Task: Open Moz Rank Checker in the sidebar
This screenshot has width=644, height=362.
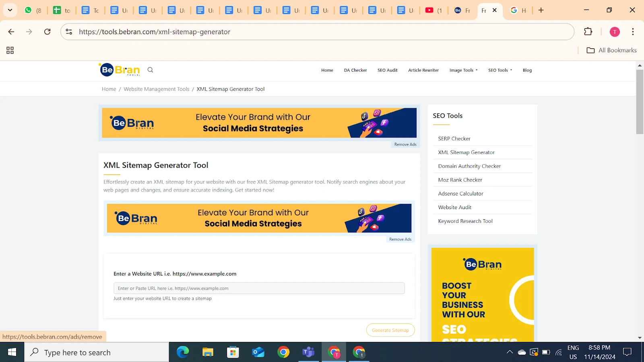Action: tap(460, 180)
